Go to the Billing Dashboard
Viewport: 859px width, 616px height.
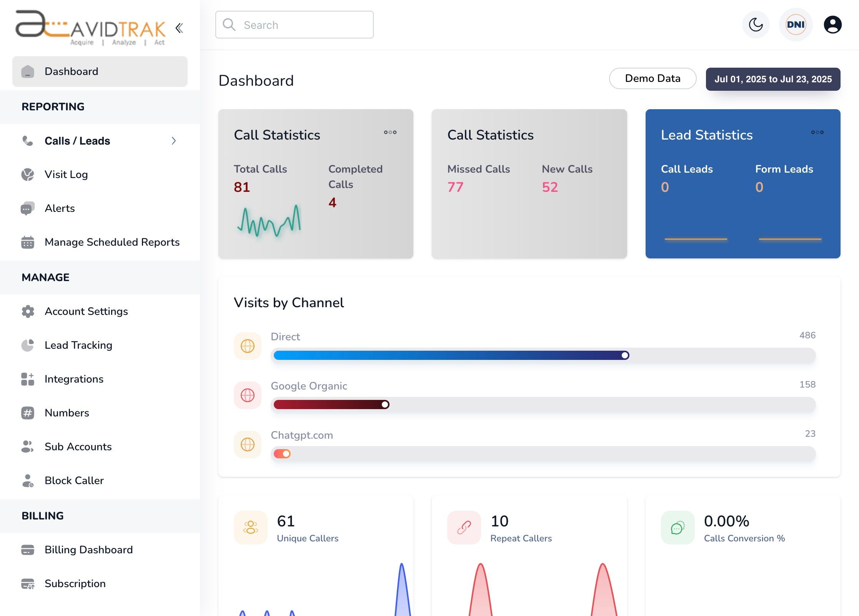[x=88, y=549]
